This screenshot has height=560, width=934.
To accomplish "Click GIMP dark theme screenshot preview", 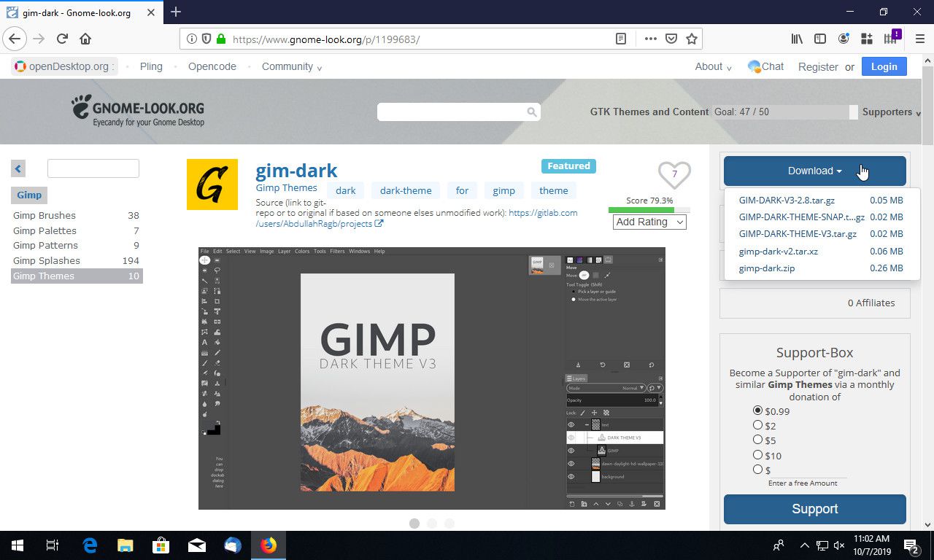I will pos(432,378).
